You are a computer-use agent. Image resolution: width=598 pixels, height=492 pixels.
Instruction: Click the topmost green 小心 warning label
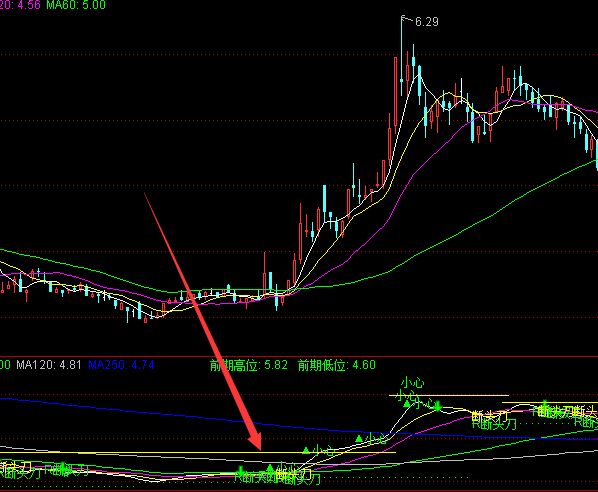[412, 383]
